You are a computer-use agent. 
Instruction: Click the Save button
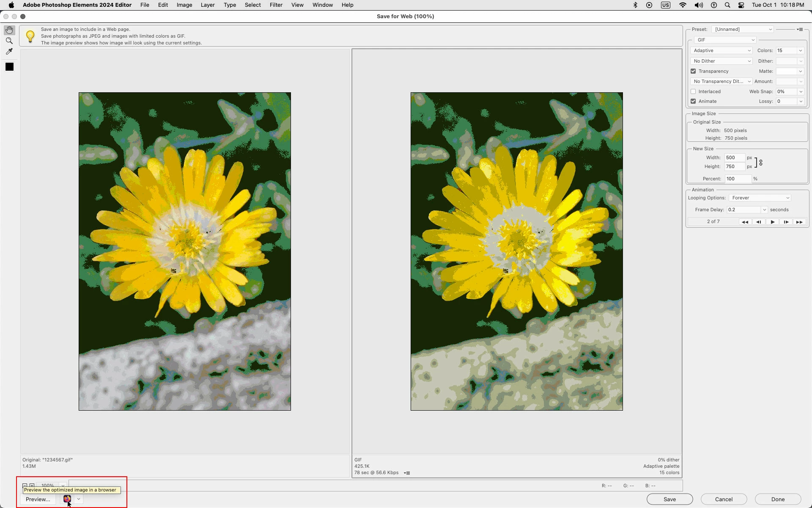[x=669, y=499]
